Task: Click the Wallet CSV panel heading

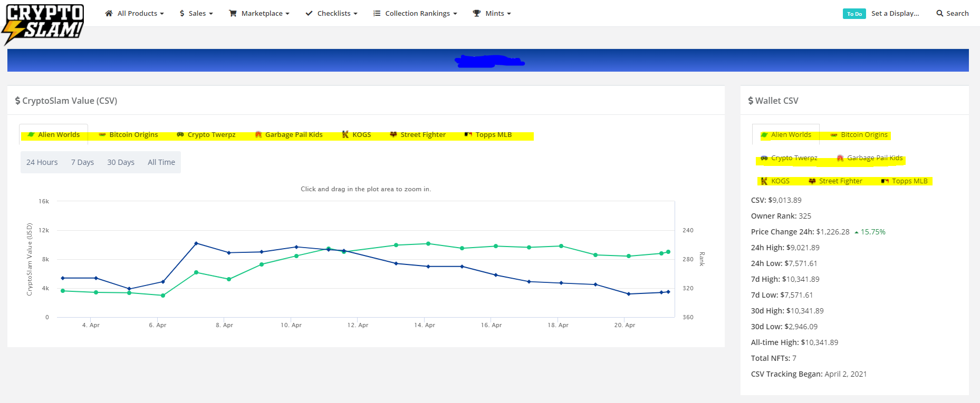Action: [x=773, y=101]
